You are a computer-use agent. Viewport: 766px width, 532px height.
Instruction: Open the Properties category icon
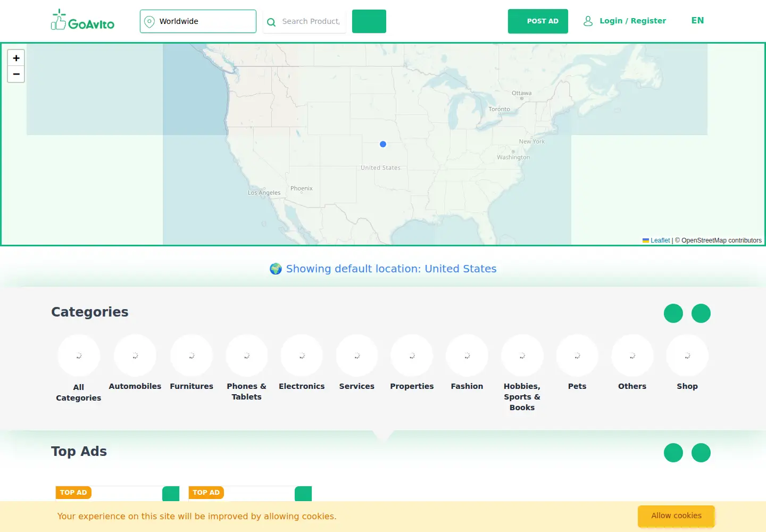(x=412, y=355)
